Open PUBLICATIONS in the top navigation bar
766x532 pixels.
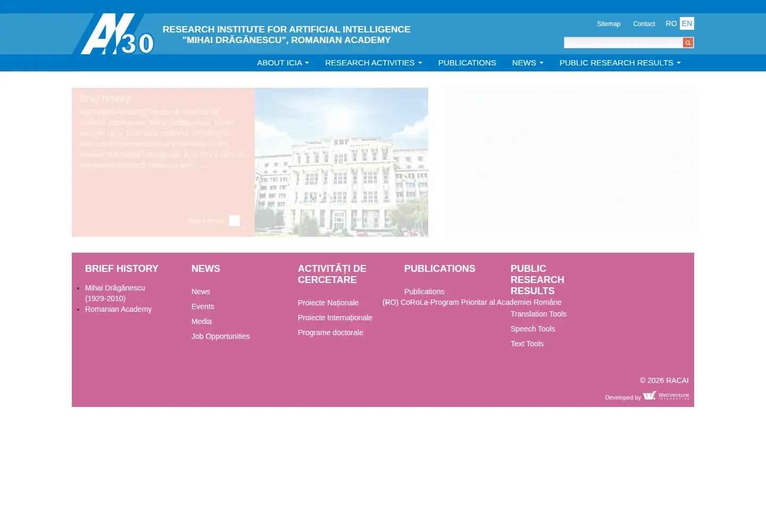467,63
